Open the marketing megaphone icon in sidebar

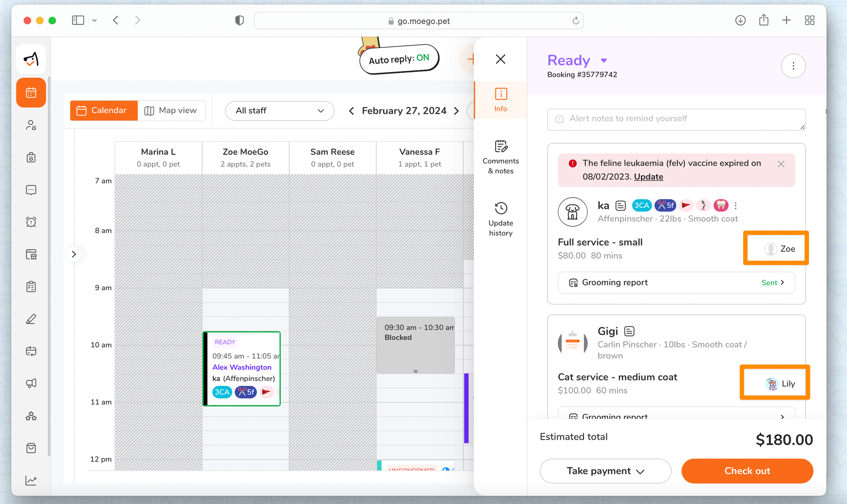[x=31, y=383]
